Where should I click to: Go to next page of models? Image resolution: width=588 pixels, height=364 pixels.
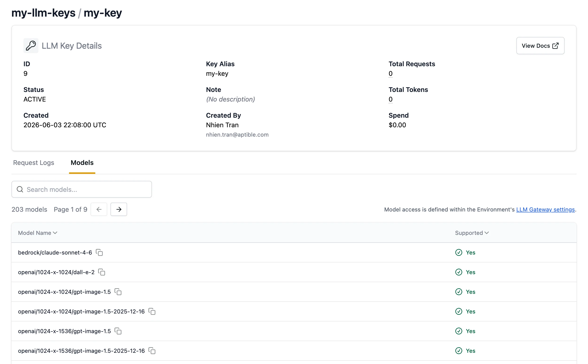[119, 209]
